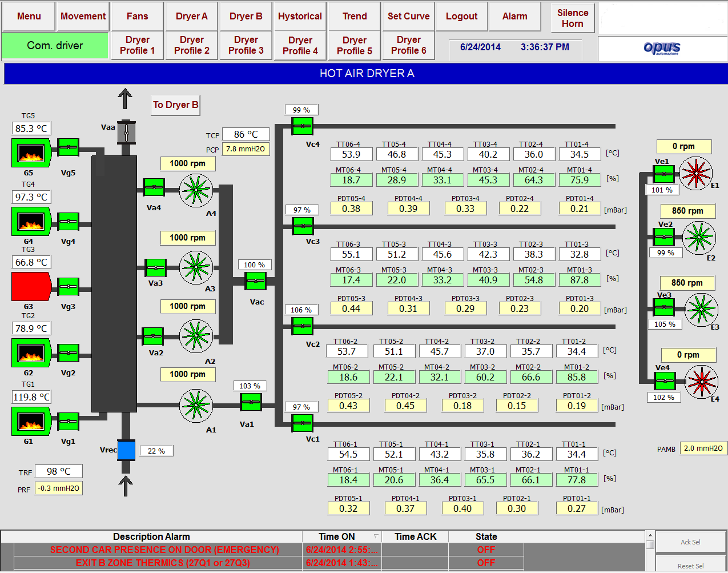
Task: Edit fan A4 1000 rpm setpoint
Action: pos(188,163)
